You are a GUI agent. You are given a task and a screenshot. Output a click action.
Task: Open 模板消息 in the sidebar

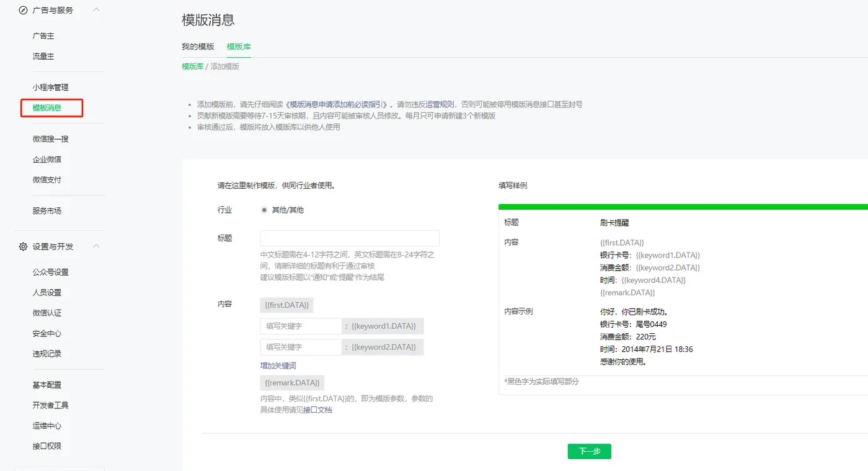click(x=47, y=108)
